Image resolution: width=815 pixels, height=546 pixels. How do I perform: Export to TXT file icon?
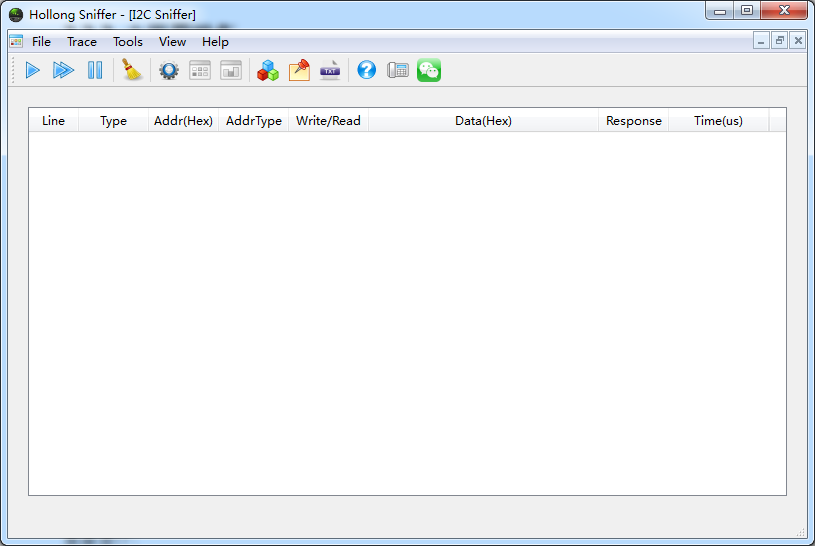tap(330, 70)
